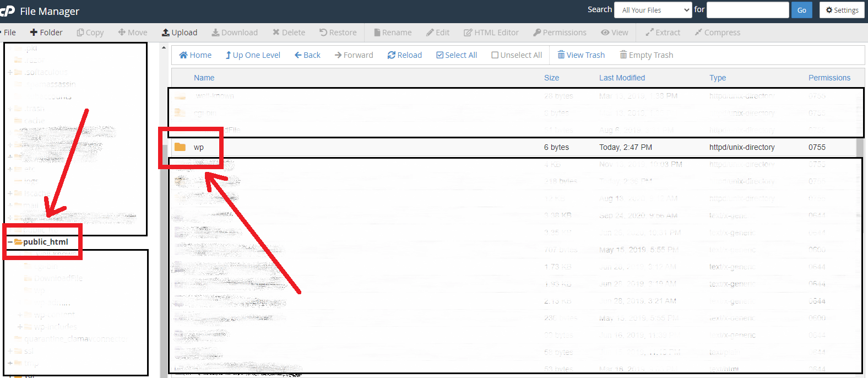The height and width of the screenshot is (378, 868).
Task: Click the Move toolbar button
Action: pos(133,33)
